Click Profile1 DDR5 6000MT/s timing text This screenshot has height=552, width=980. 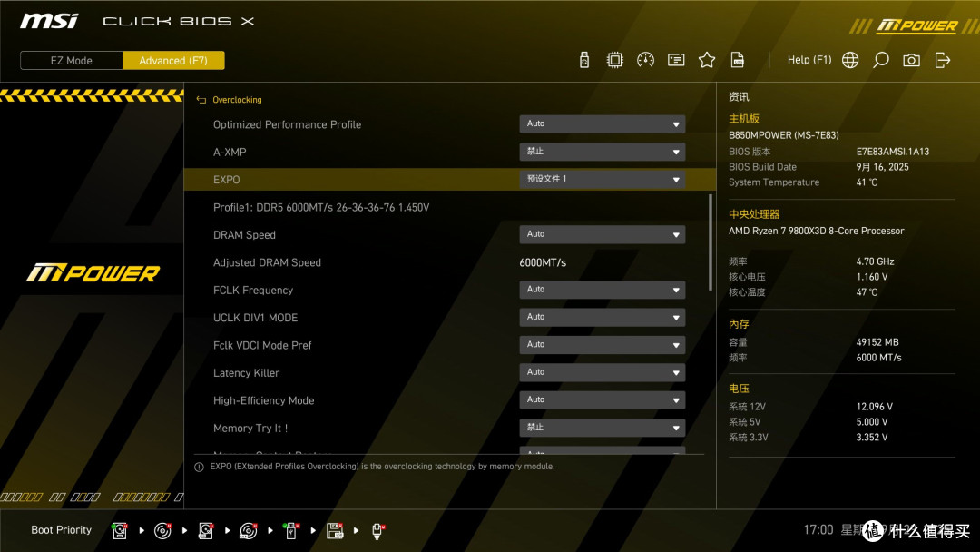point(321,208)
